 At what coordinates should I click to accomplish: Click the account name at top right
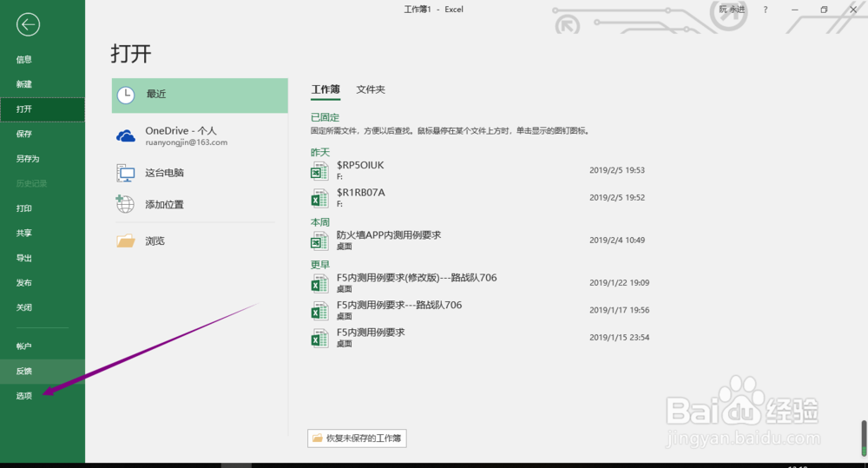click(731, 10)
